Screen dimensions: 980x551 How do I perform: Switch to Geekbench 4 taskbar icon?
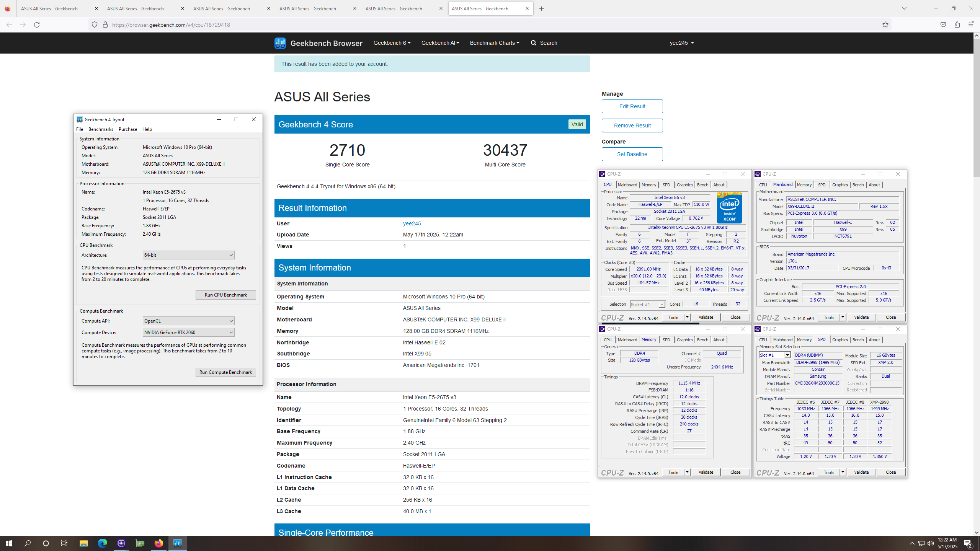pos(177,543)
